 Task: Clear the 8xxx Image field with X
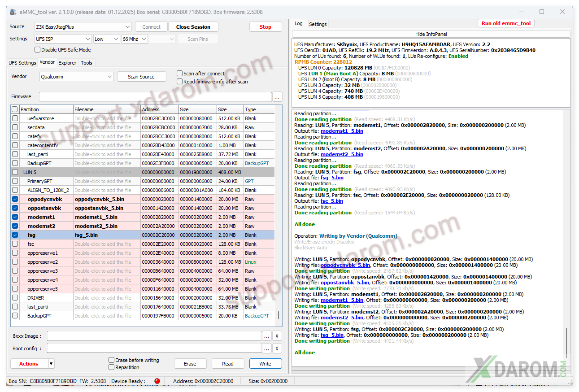pos(277,336)
